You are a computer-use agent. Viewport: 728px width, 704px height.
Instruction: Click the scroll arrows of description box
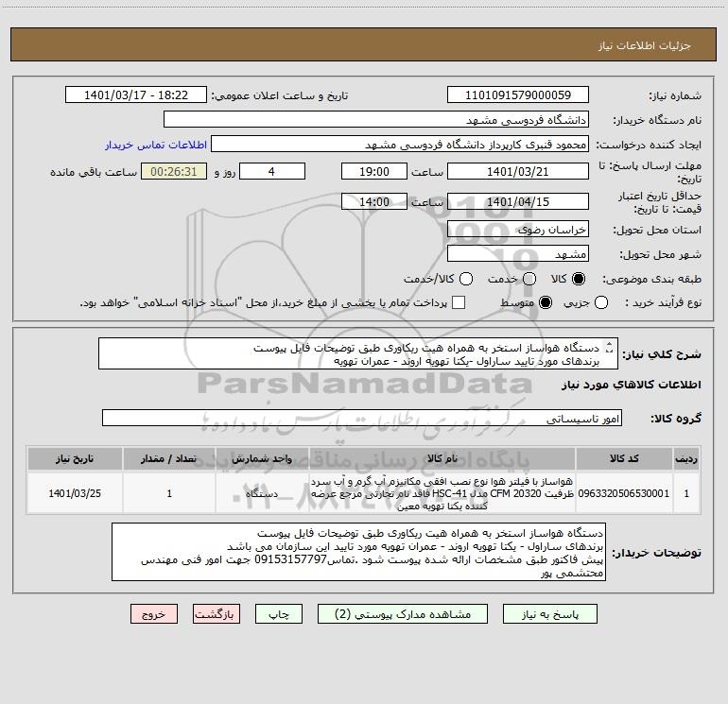[610, 348]
